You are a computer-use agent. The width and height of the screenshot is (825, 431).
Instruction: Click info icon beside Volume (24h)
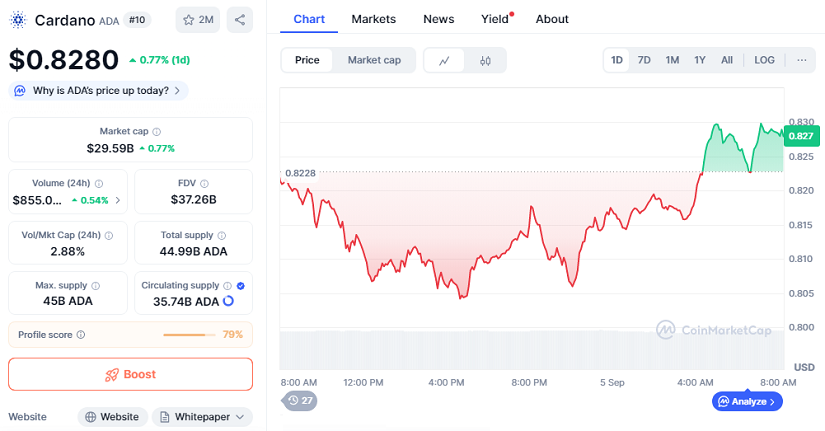[x=99, y=184]
